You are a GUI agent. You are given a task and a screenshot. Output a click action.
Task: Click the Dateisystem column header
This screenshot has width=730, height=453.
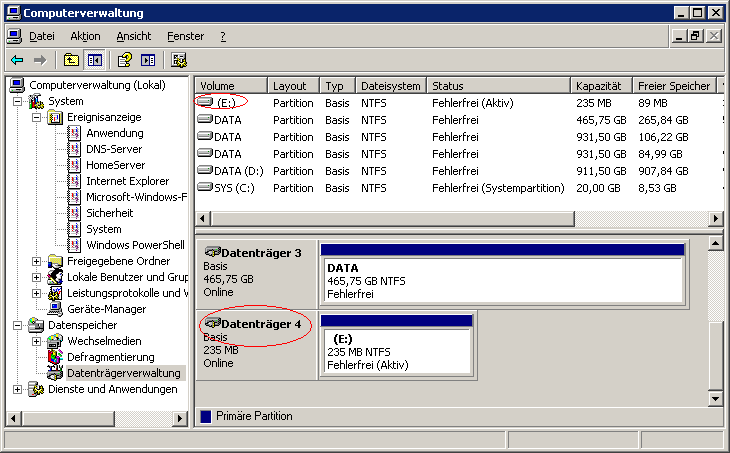coord(390,86)
